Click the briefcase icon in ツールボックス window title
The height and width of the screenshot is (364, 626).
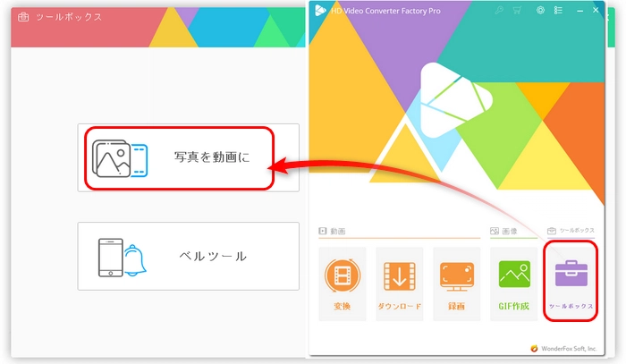pos(22,17)
